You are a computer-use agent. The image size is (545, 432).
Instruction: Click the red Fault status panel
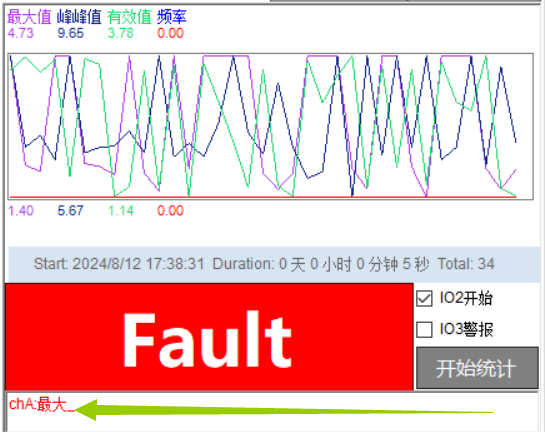point(209,336)
